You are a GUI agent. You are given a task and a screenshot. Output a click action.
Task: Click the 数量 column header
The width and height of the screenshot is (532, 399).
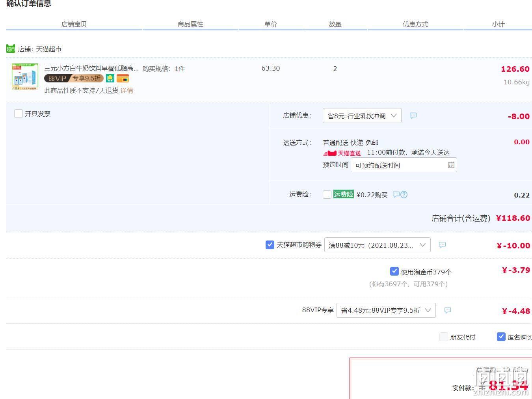[x=335, y=24]
